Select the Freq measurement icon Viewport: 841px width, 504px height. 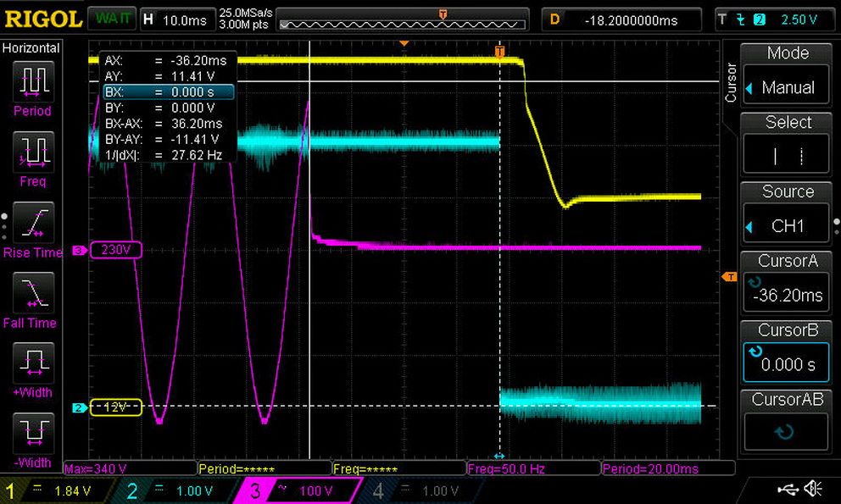click(33, 152)
